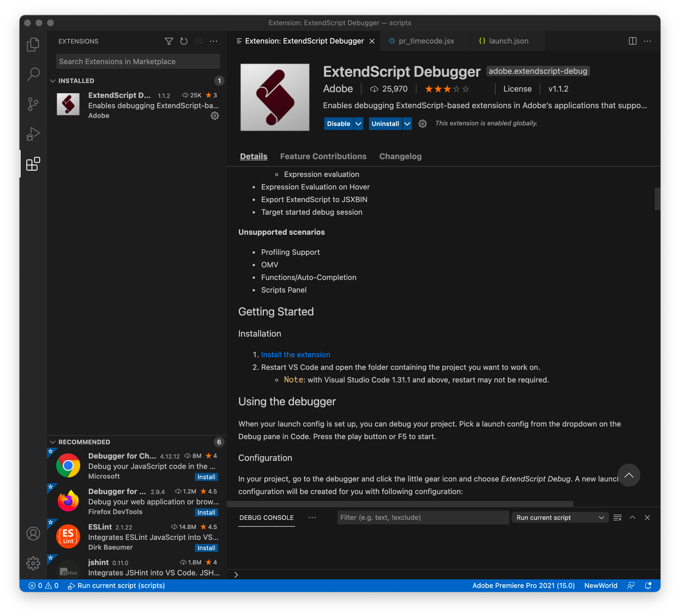
Task: Open the Explorer view in activity bar
Action: tap(33, 44)
